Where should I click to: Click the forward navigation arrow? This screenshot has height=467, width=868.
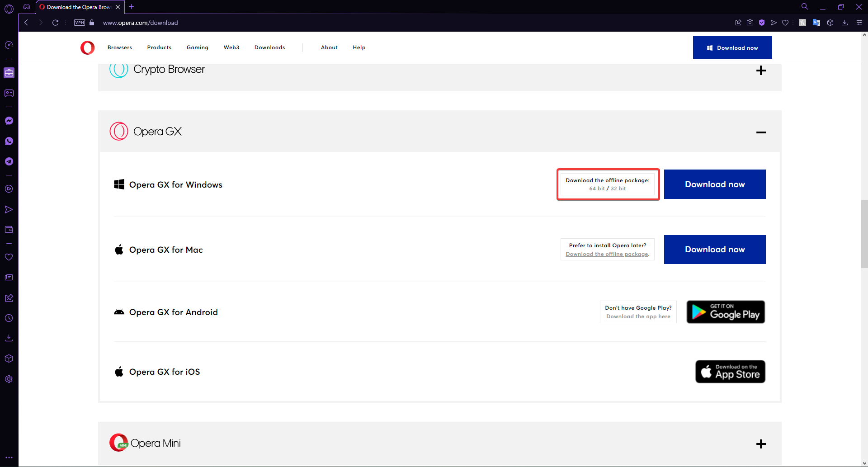[x=41, y=23]
